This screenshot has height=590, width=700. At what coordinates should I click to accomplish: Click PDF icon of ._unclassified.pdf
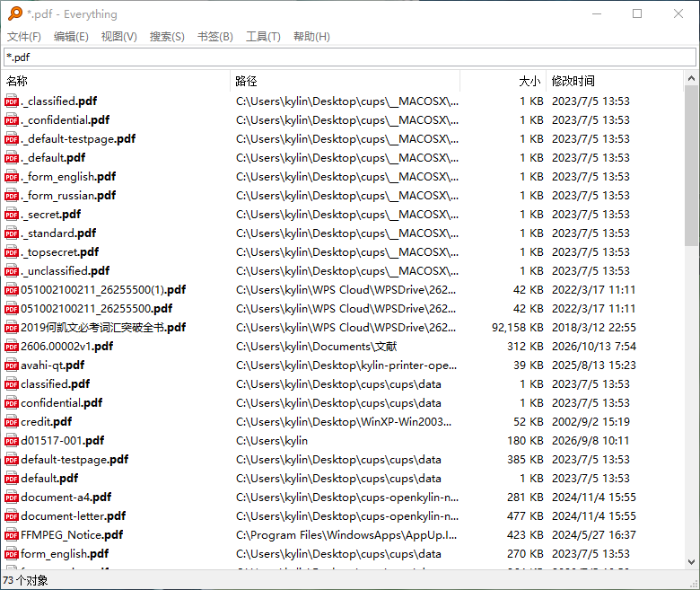[x=12, y=271]
